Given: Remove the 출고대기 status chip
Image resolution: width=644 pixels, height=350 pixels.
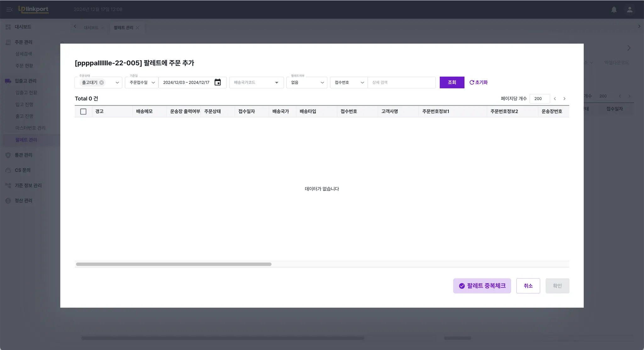Looking at the screenshot, I should point(102,82).
